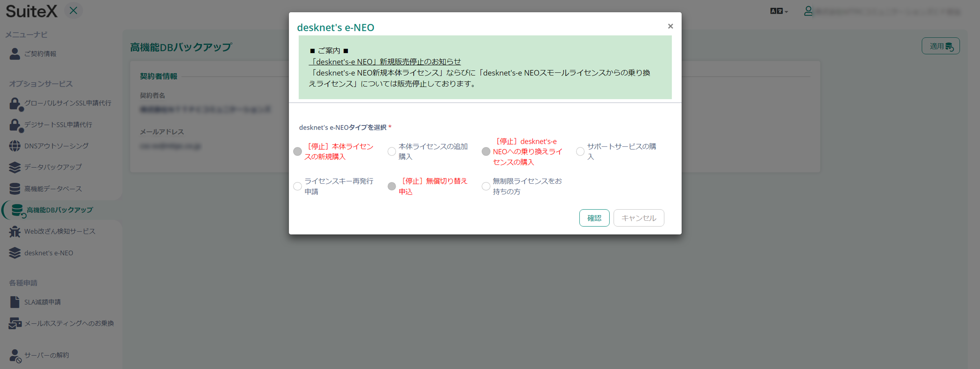Select ライセンスキー再発行申請 radio option
This screenshot has height=369, width=980.
pyautogui.click(x=298, y=186)
